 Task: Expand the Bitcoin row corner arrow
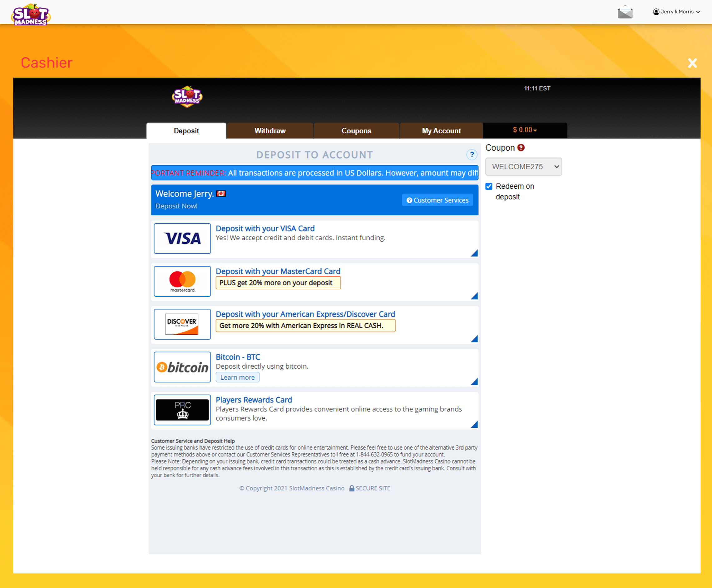pyautogui.click(x=474, y=382)
